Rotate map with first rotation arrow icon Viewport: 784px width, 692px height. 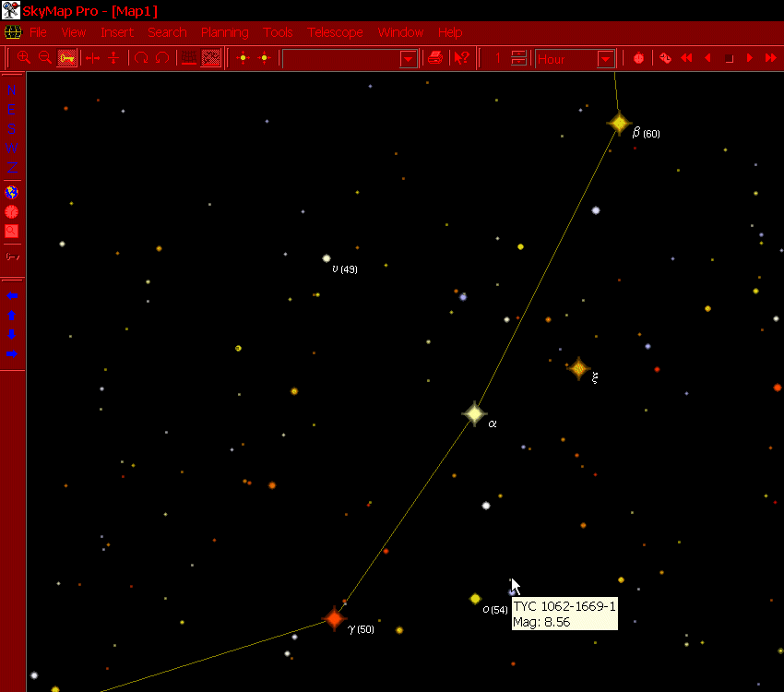click(141, 58)
